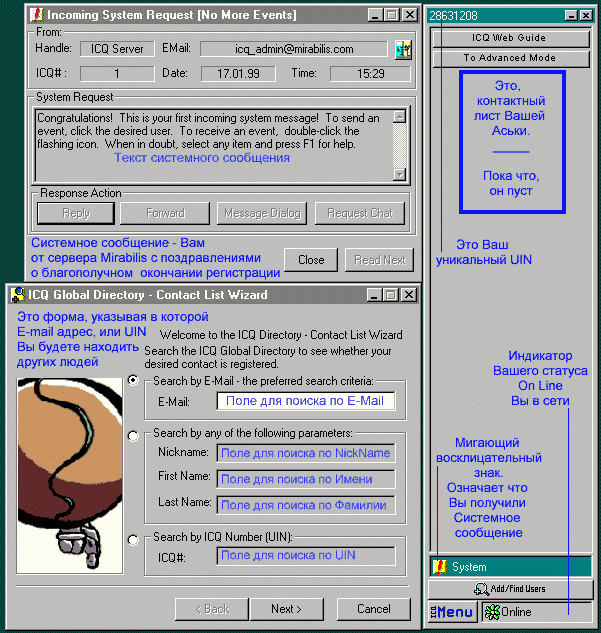The image size is (601, 633).
Task: Click the ICQ# value 1 field
Action: (117, 74)
